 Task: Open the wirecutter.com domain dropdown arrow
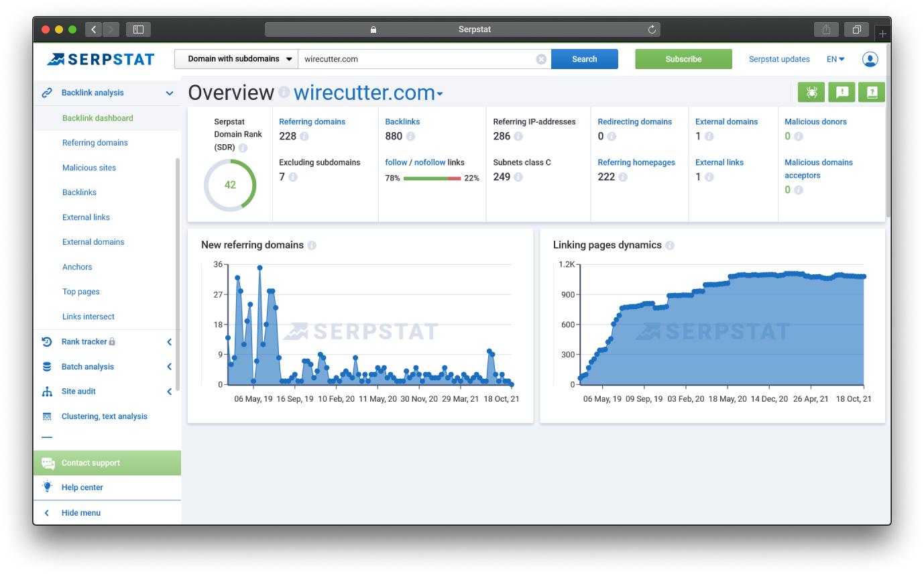[x=440, y=95]
